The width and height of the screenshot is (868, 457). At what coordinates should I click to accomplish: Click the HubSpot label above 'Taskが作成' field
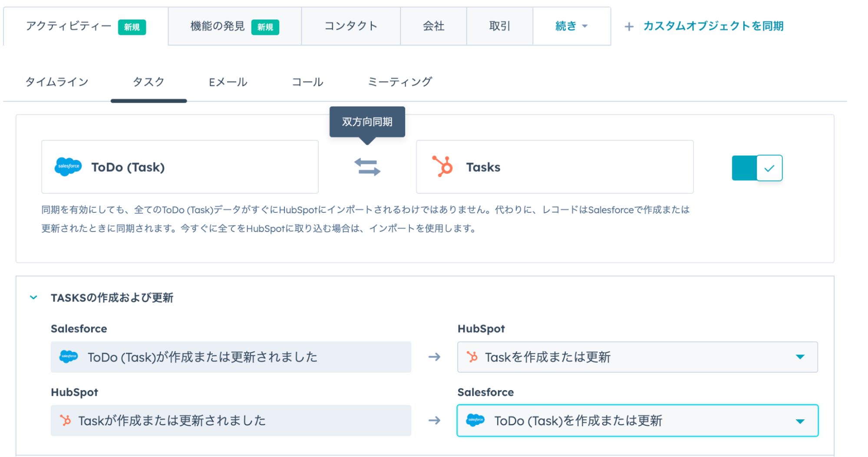(x=75, y=392)
